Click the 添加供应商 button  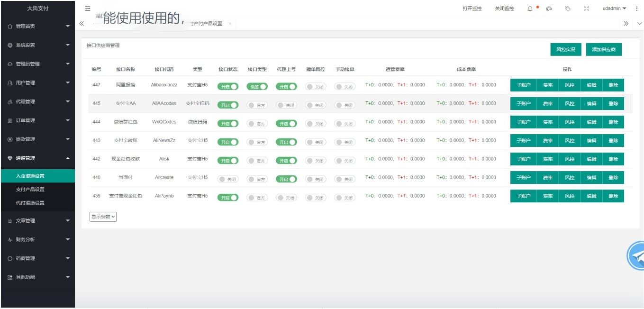[x=603, y=49]
